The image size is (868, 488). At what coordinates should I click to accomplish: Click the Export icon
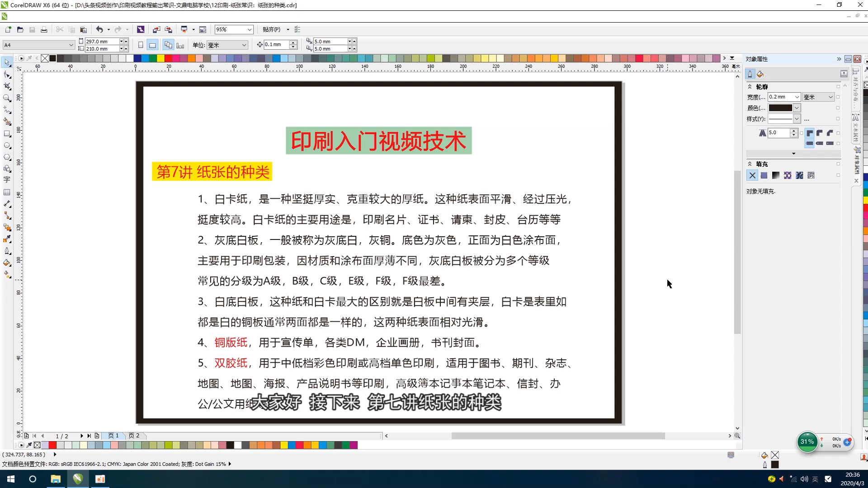tap(168, 29)
